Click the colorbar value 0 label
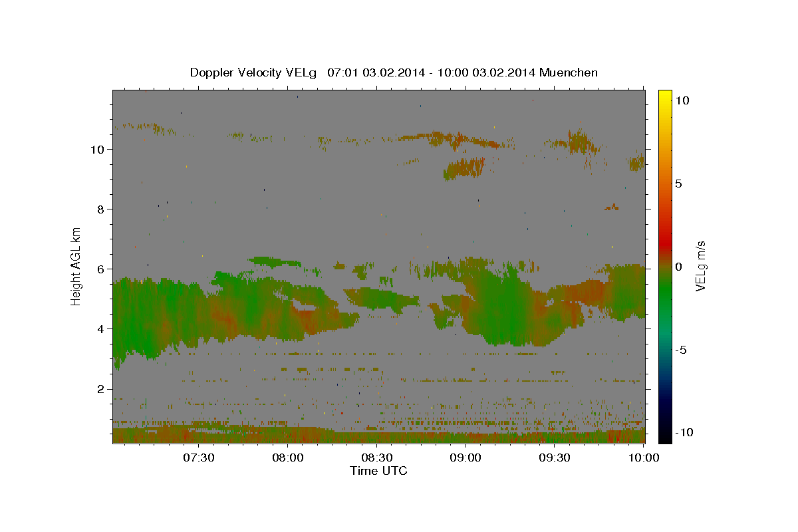Screen dimensions: 798x532 click(679, 267)
